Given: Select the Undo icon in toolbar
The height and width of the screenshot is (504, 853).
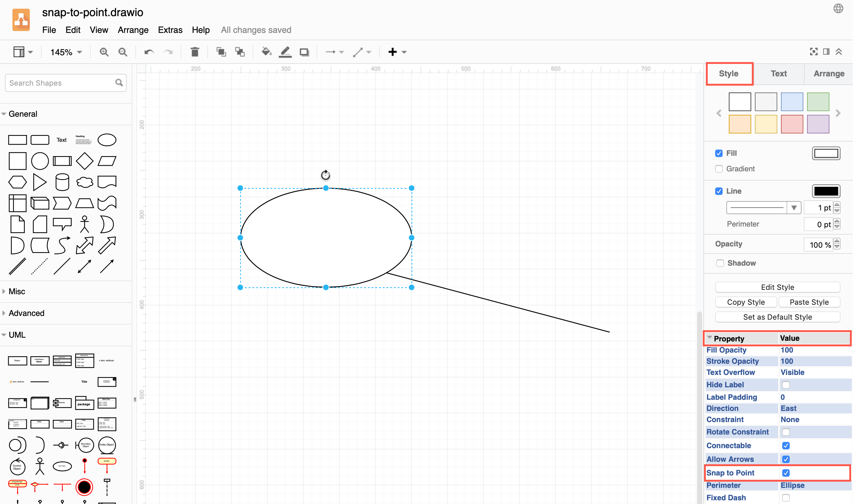Looking at the screenshot, I should click(148, 52).
